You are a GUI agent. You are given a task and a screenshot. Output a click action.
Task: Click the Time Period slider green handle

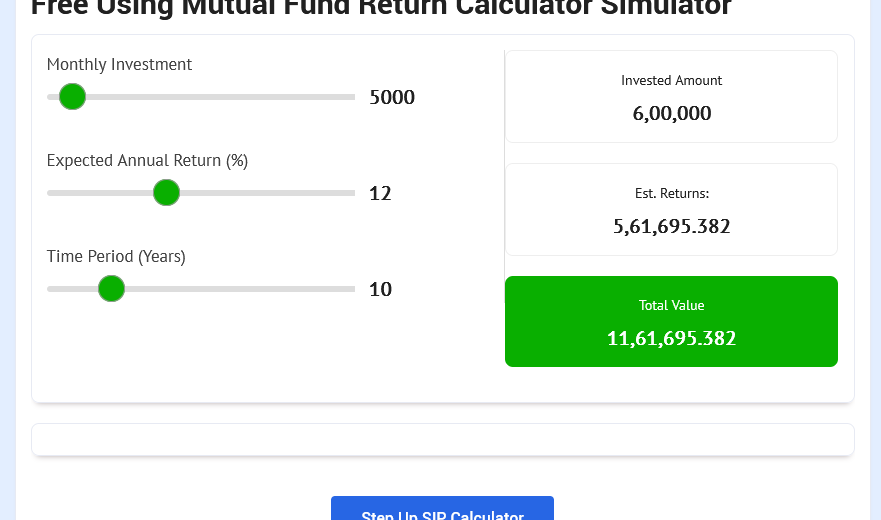tap(111, 289)
